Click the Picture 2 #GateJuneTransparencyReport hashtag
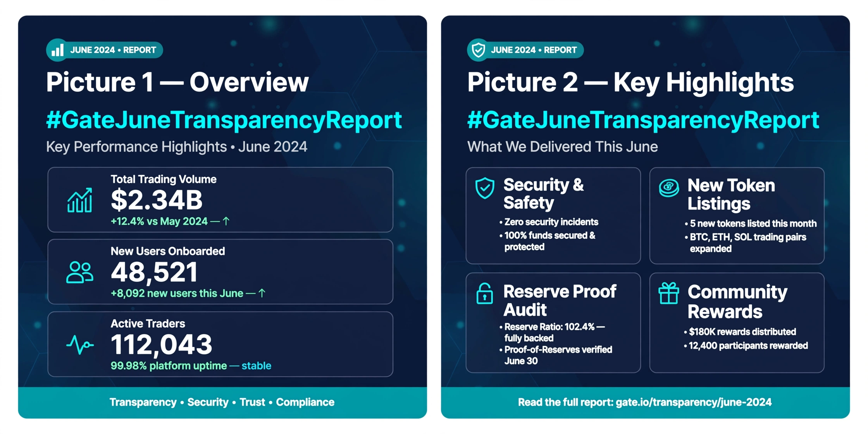Image resolution: width=868 pixels, height=434 pixels. [x=643, y=120]
